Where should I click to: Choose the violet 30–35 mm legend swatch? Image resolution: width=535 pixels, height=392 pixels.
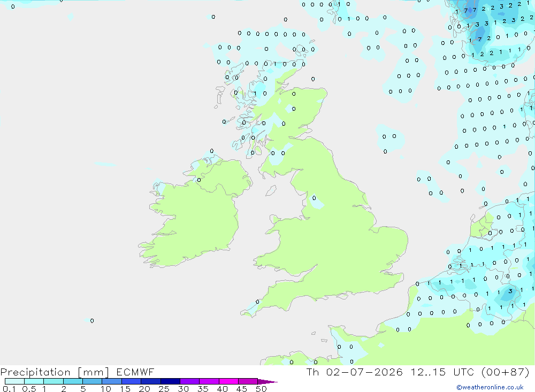[190, 381]
